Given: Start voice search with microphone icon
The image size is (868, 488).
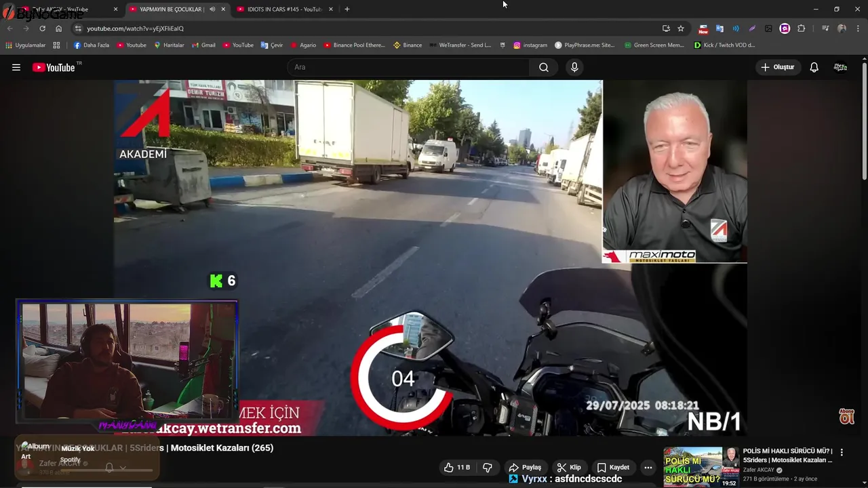Looking at the screenshot, I should click(x=574, y=67).
